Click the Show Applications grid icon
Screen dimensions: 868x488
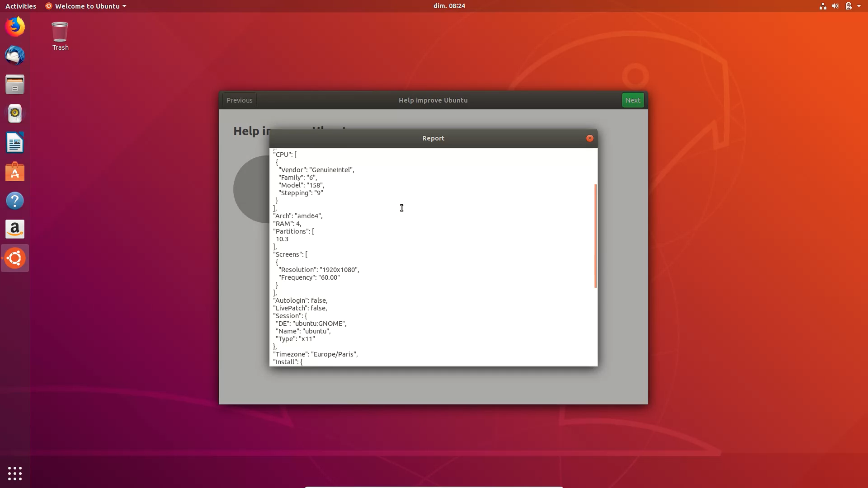14,474
